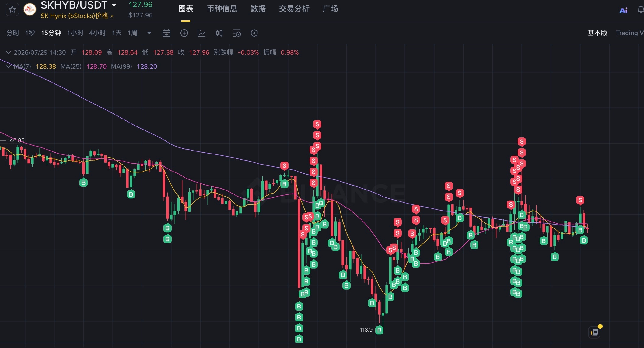
Task: Open the 数据 tab
Action: (x=258, y=9)
